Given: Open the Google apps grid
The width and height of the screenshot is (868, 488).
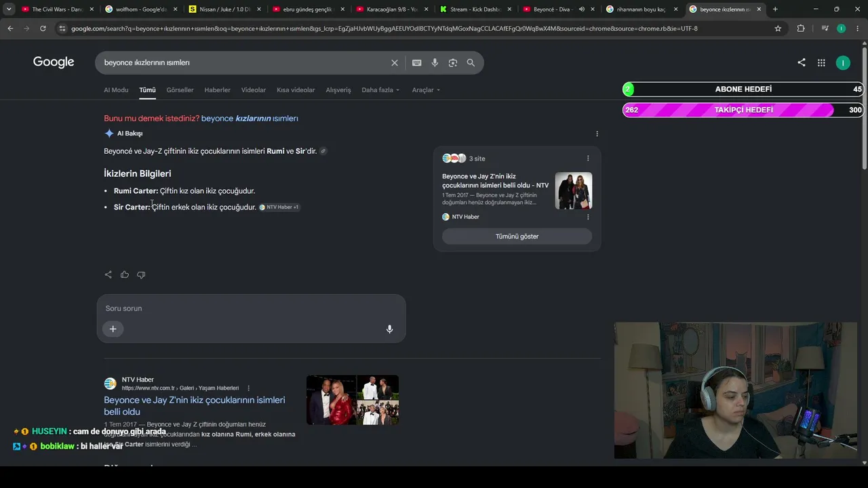Looking at the screenshot, I should (x=821, y=62).
